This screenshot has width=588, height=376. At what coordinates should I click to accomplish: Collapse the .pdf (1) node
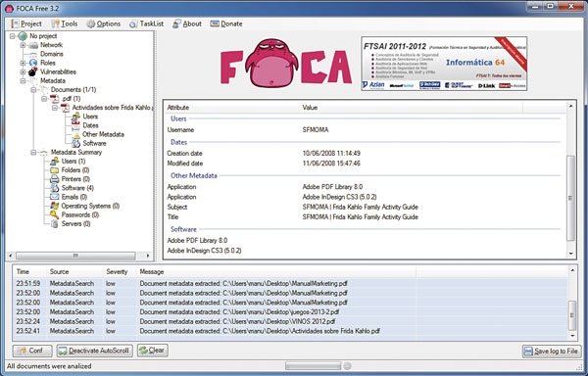point(44,99)
